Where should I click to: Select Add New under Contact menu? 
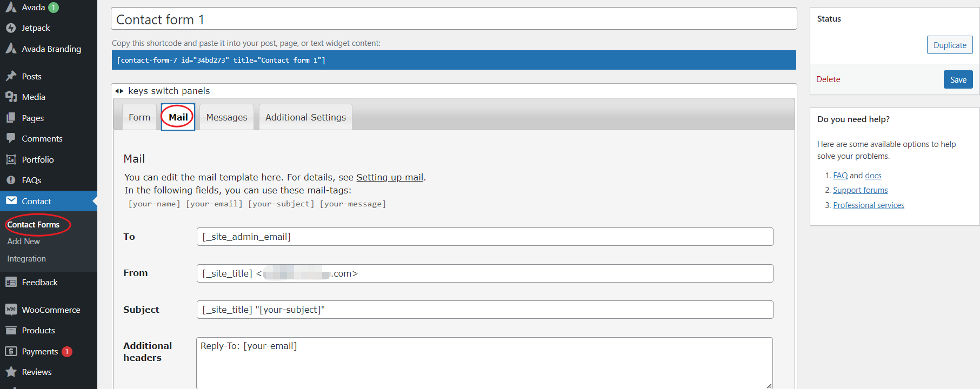pos(24,242)
